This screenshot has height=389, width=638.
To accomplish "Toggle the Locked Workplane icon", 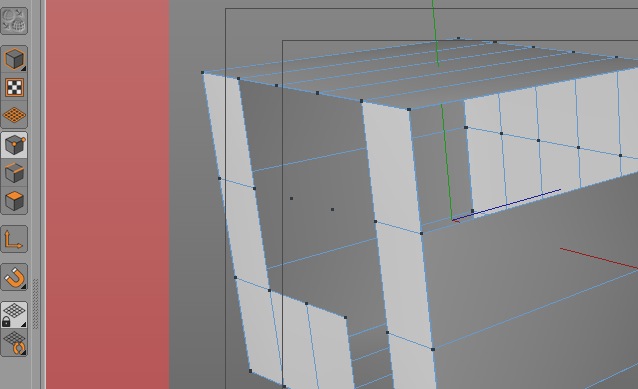I will click(x=14, y=315).
